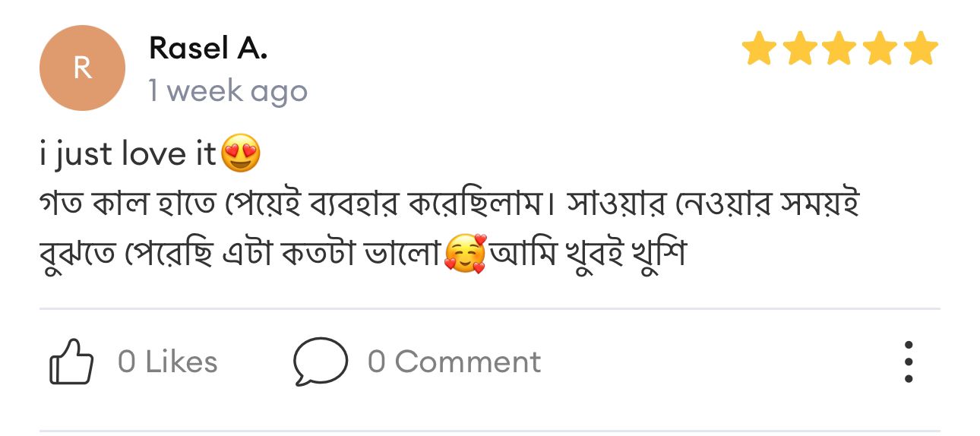The width and height of the screenshot is (980, 436).
Task: Click the second rating star
Action: [798, 50]
